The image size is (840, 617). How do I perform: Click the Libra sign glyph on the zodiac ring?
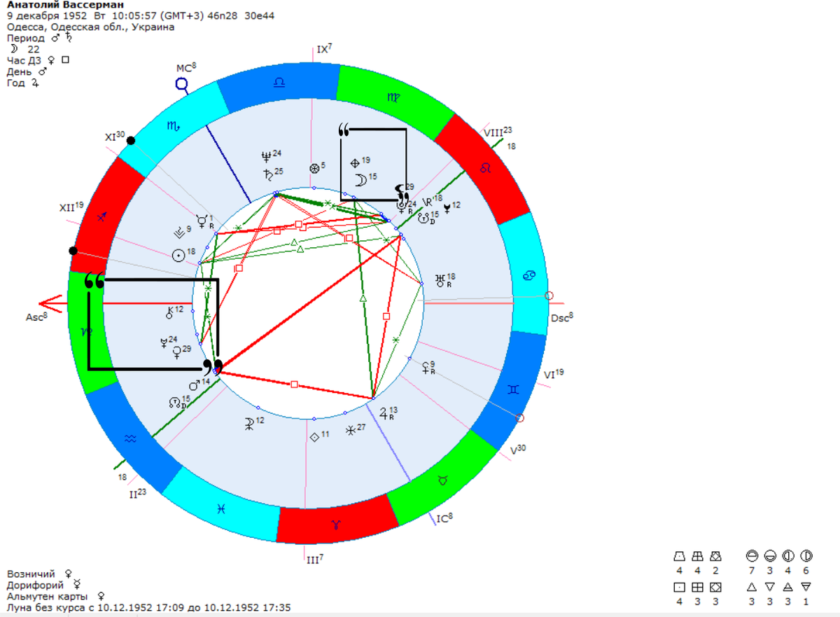tap(279, 83)
